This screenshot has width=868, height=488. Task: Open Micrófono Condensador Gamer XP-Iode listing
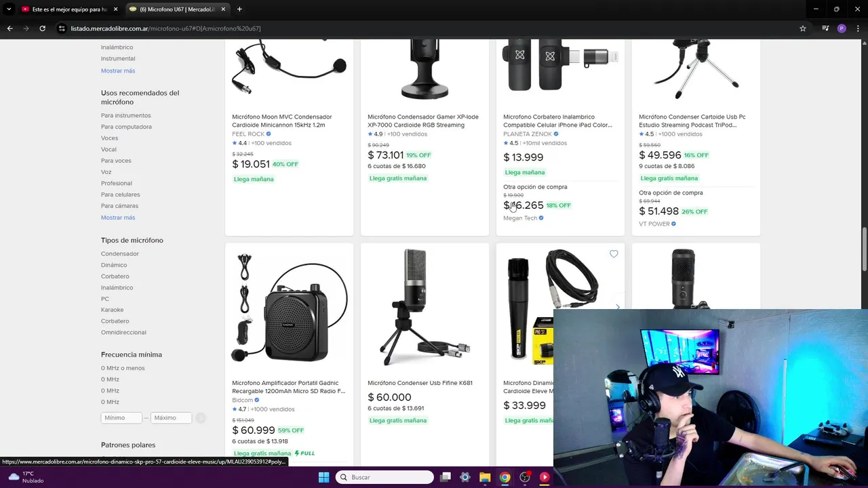[423, 121]
